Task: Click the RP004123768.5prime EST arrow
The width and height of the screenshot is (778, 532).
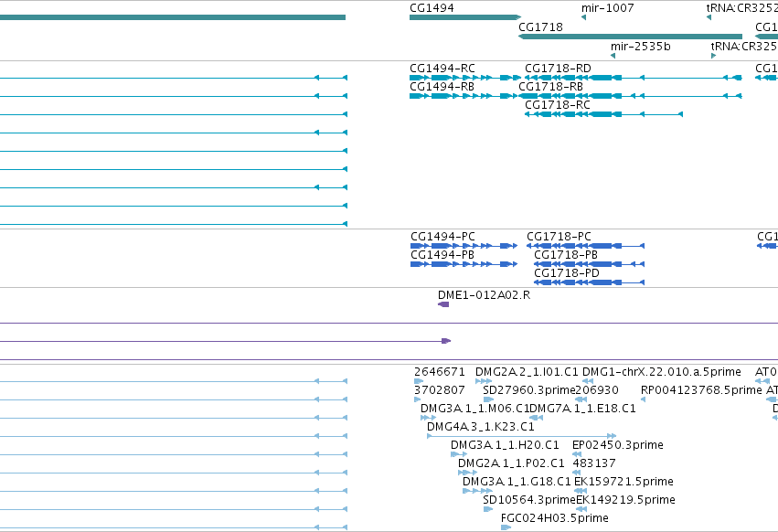Action: click(x=643, y=399)
